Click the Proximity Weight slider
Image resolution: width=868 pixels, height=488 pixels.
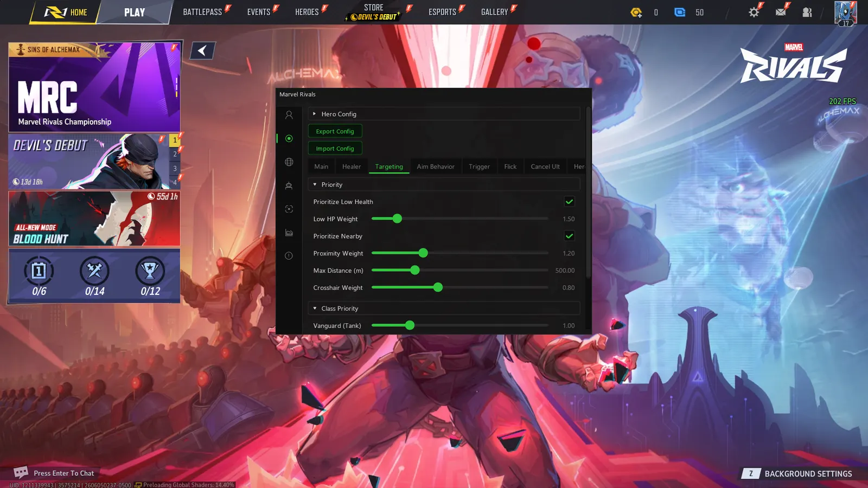tap(460, 253)
